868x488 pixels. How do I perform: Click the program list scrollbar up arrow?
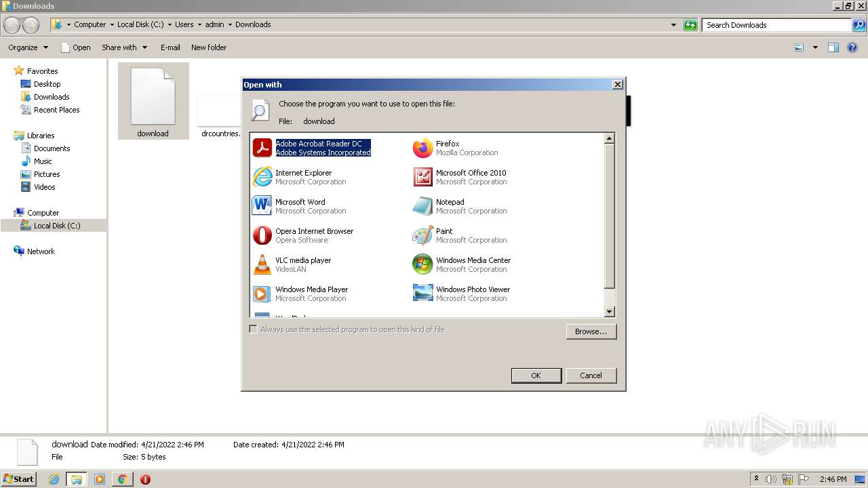(x=609, y=138)
